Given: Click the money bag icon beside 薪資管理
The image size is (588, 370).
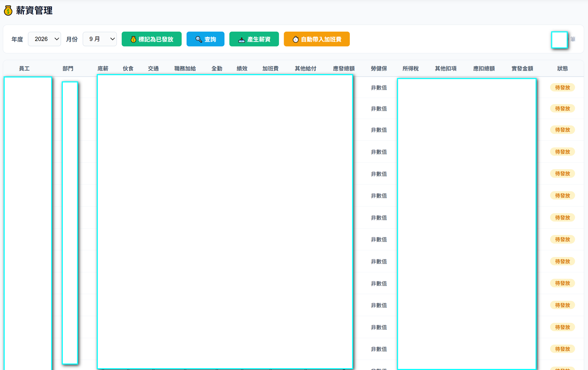Looking at the screenshot, I should point(8,11).
